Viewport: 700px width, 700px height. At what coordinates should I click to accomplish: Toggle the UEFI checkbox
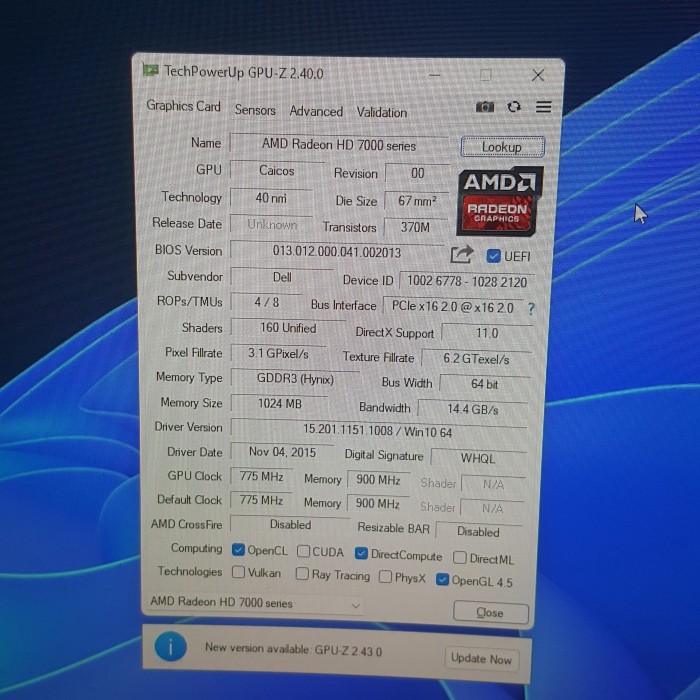coord(493,256)
